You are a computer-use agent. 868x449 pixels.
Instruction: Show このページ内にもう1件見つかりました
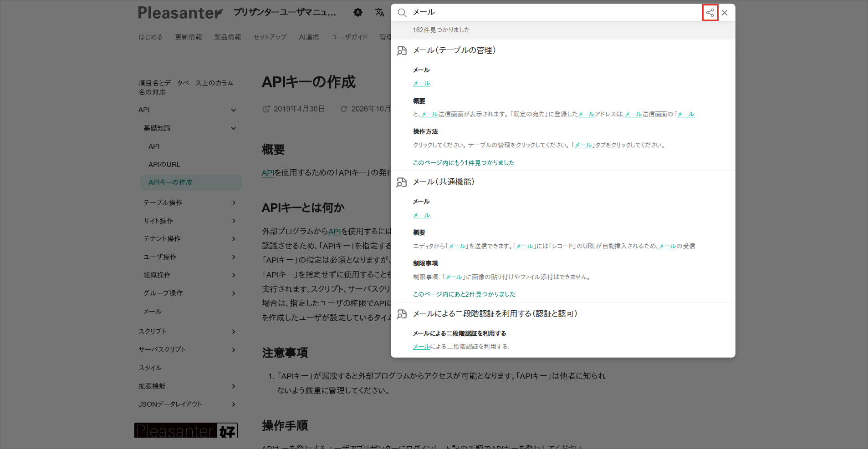pos(464,163)
